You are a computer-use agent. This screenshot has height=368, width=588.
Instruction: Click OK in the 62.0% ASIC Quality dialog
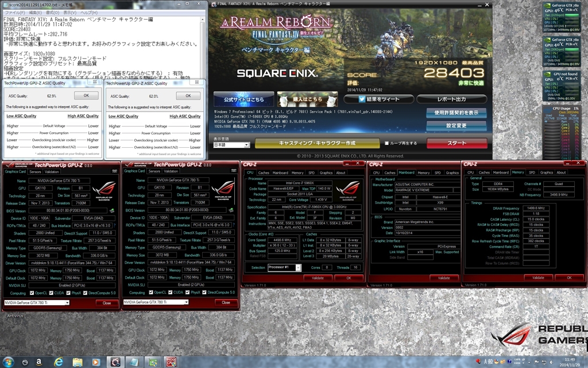(x=188, y=96)
